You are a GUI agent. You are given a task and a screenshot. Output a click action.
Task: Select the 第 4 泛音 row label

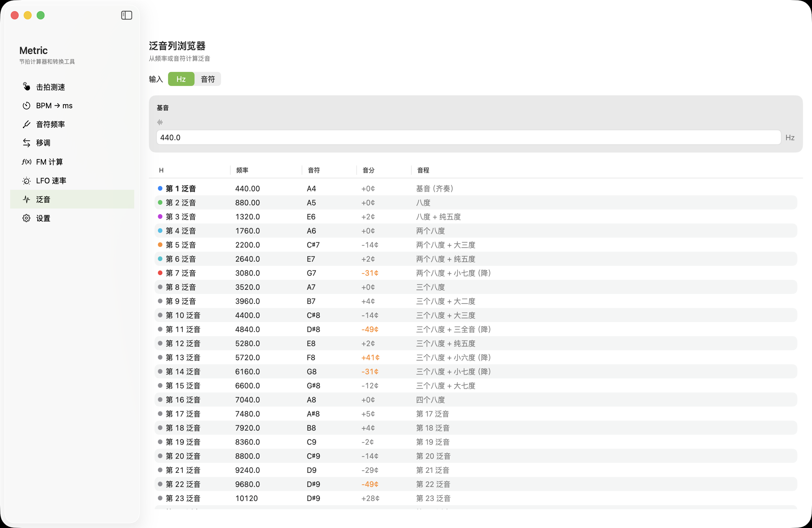point(181,231)
